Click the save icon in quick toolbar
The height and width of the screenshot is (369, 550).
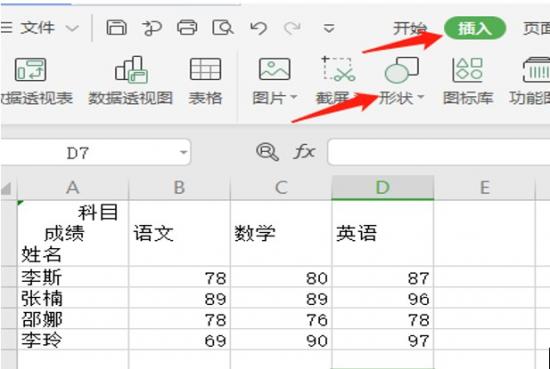point(116,28)
